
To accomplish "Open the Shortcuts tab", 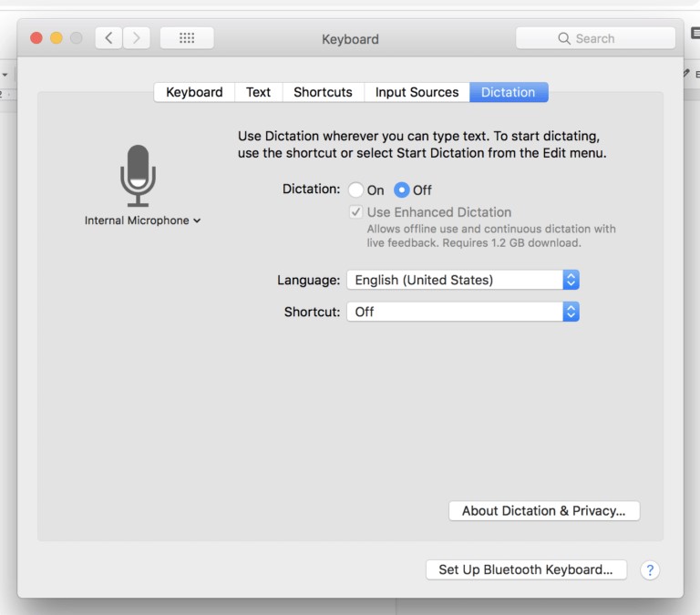I will pyautogui.click(x=323, y=92).
